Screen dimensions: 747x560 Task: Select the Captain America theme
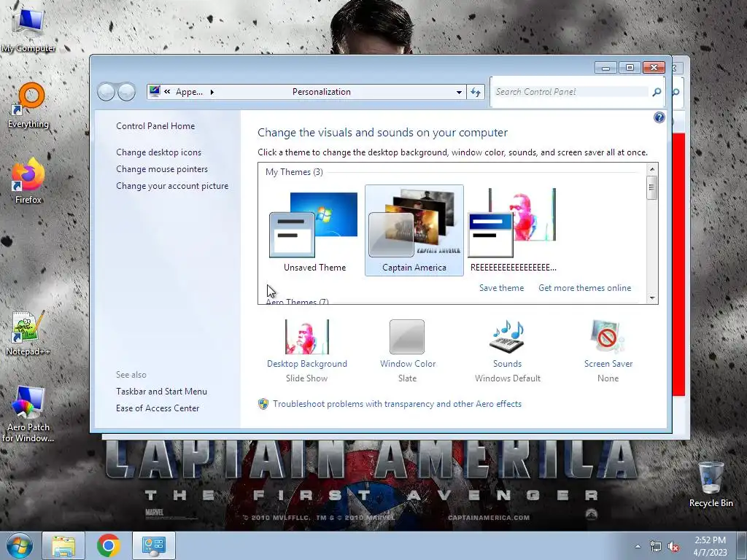click(x=414, y=230)
